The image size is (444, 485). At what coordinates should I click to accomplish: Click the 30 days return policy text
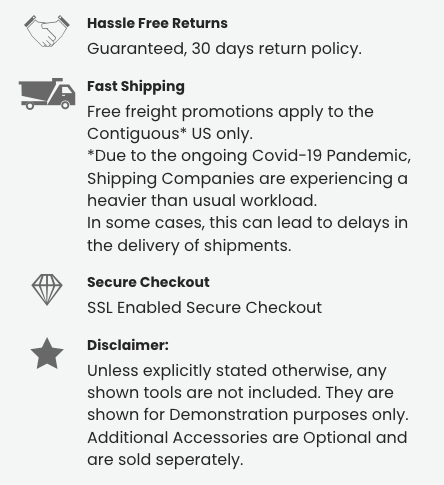tap(224, 49)
